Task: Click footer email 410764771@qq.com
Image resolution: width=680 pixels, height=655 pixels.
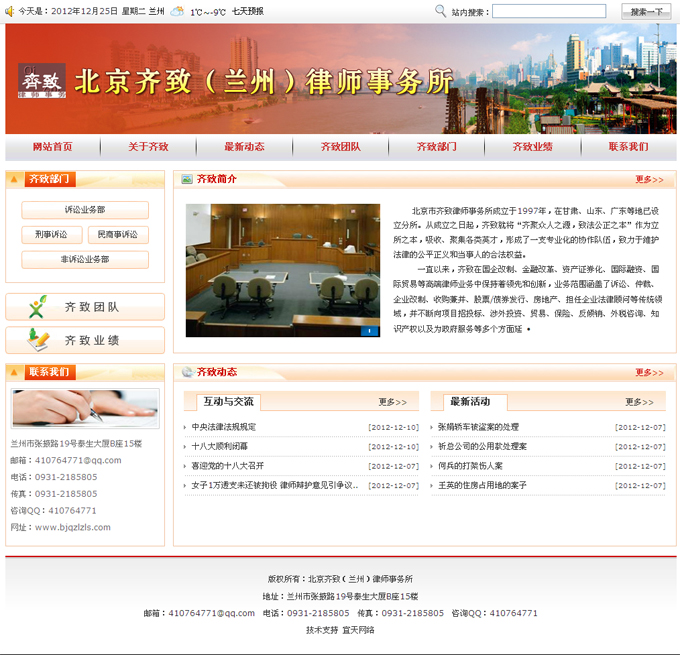Action: [212, 613]
